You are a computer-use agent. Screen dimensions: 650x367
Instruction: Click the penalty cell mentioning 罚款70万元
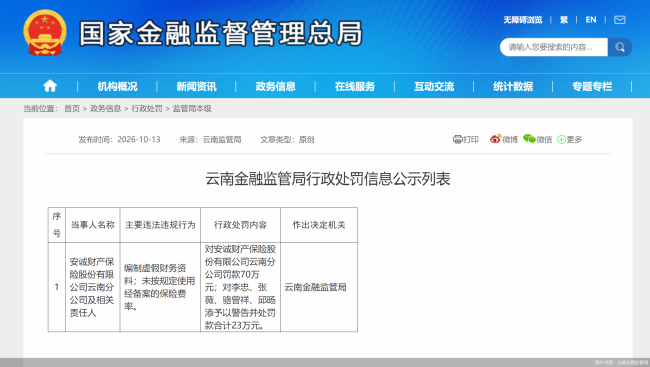click(x=240, y=287)
